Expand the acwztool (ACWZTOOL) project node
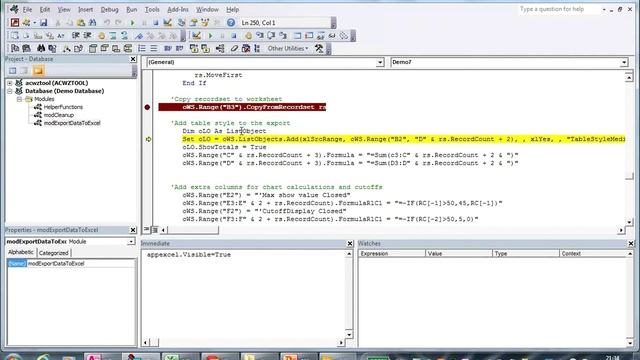640x360 pixels. tap(10, 83)
